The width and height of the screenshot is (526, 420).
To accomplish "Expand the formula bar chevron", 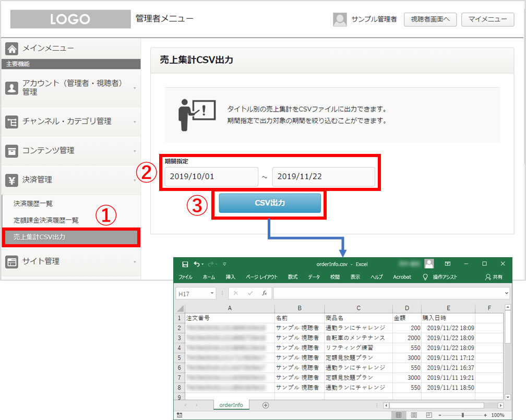I will click(x=506, y=293).
